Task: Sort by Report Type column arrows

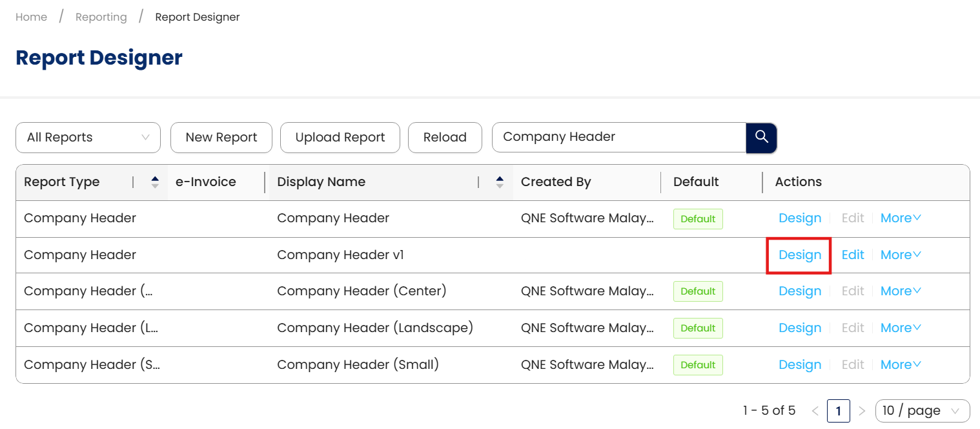Action: pyautogui.click(x=155, y=182)
